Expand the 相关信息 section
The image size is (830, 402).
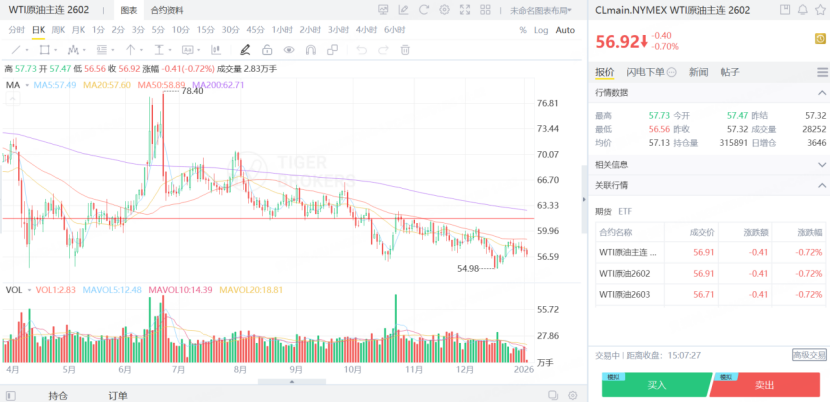click(822, 165)
